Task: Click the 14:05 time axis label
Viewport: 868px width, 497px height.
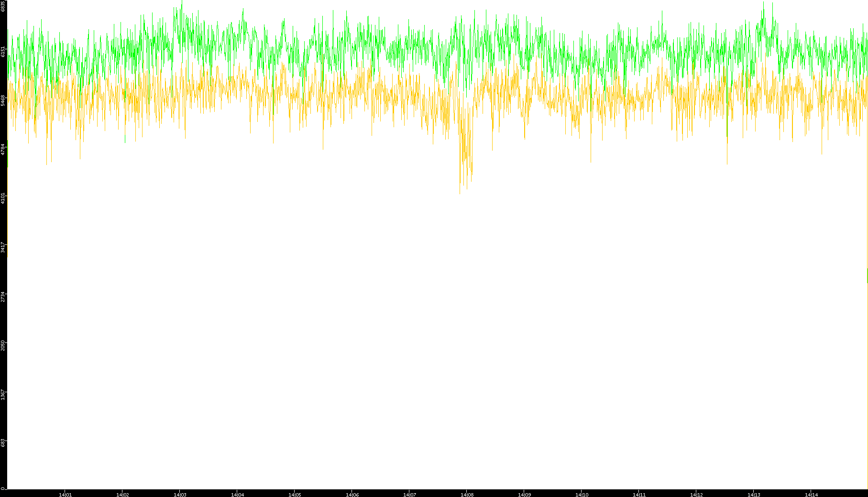Action: pos(295,495)
